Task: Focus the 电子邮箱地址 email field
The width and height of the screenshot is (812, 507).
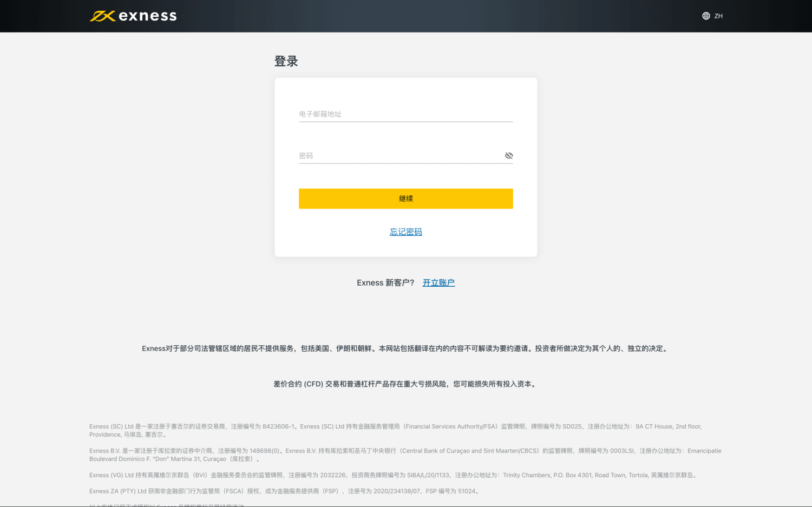Action: pos(406,114)
